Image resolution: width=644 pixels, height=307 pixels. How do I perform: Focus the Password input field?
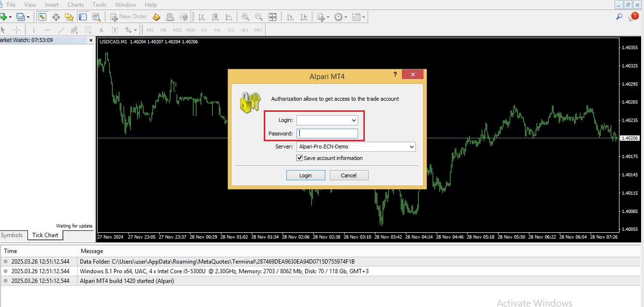pos(327,133)
